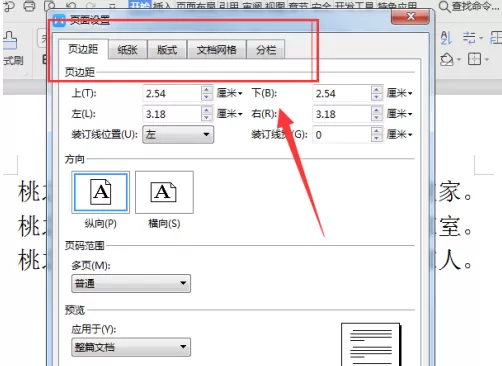Viewport: 502px width, 366px height.
Task: Click the undo arrow in quick access toolbar
Action: 71,5
